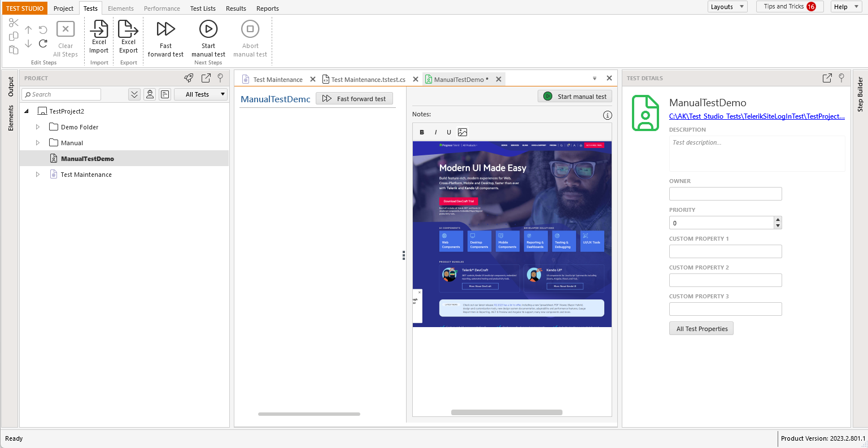This screenshot has width=868, height=448.
Task: Expand the Demo Folder node
Action: pos(38,127)
